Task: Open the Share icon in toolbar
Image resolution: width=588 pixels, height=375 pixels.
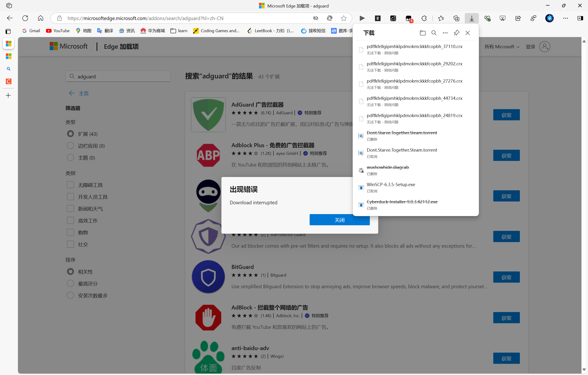Action: (x=518, y=18)
